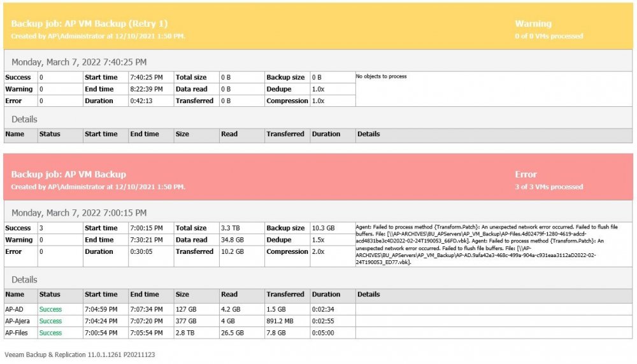Click the "AP-Files" VM name
The image size is (637, 364).
pyautogui.click(x=17, y=333)
